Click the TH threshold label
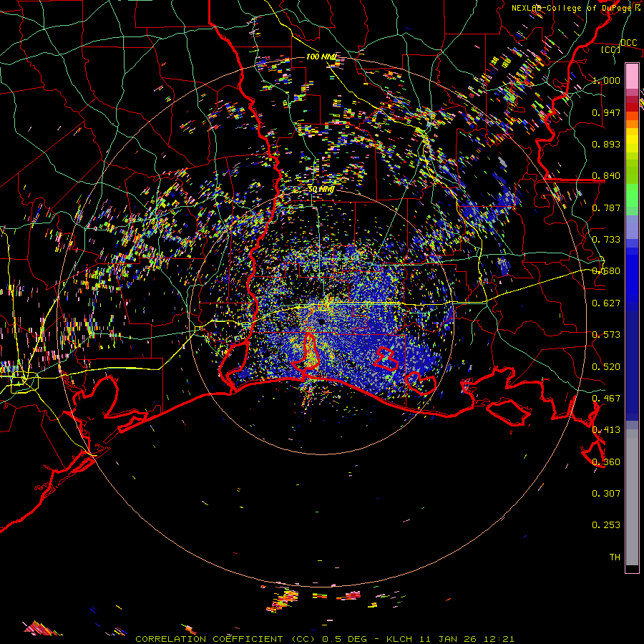 615,557
